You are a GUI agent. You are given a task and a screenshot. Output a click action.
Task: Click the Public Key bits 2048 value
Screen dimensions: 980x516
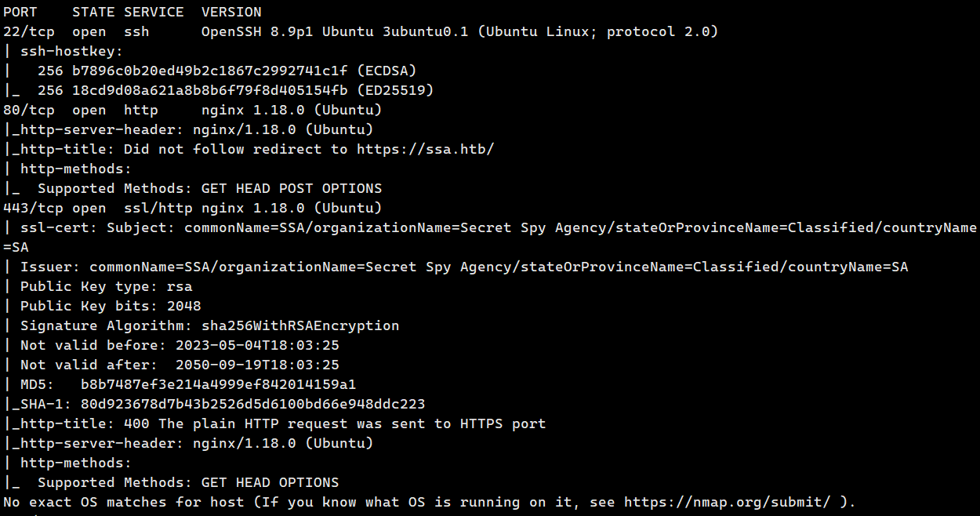[x=184, y=306]
